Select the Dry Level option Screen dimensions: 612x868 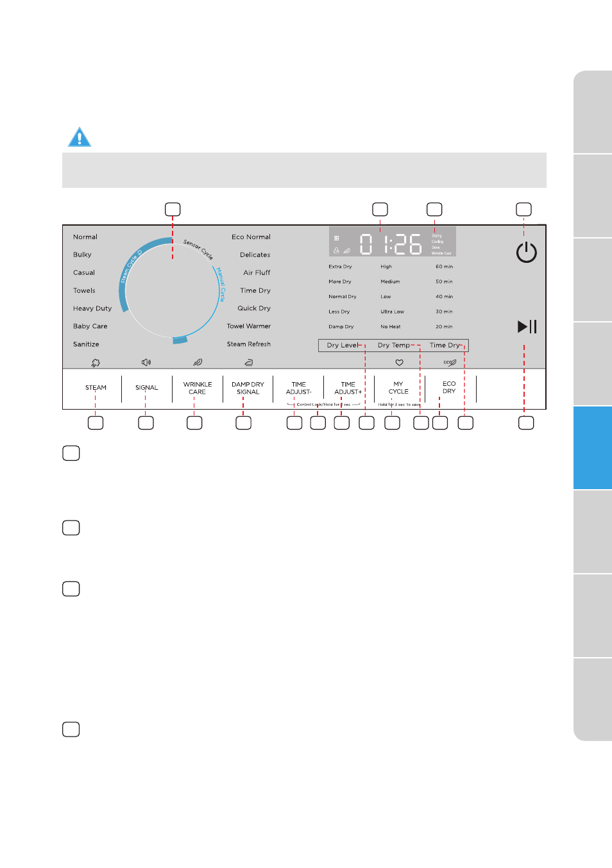343,346
